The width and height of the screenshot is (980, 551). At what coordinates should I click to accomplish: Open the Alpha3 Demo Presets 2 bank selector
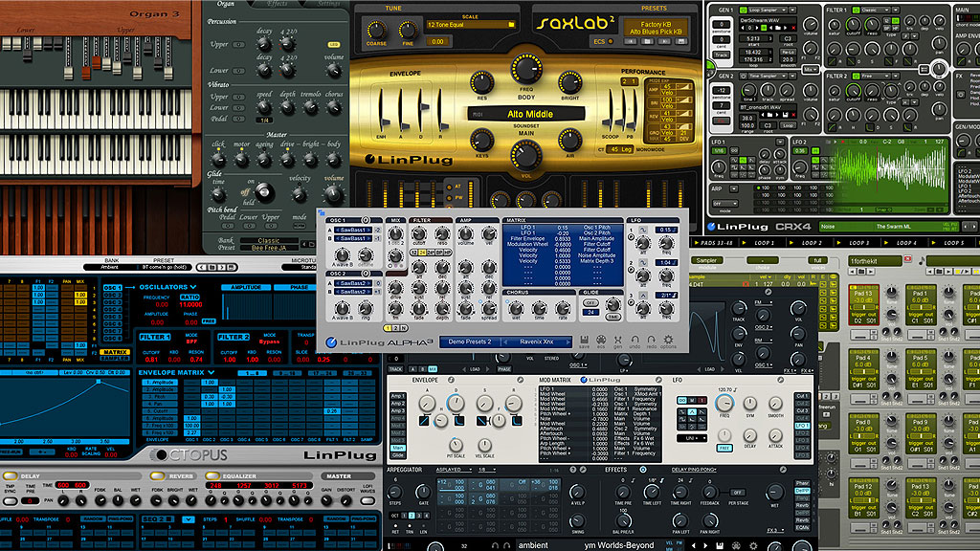pyautogui.click(x=471, y=342)
